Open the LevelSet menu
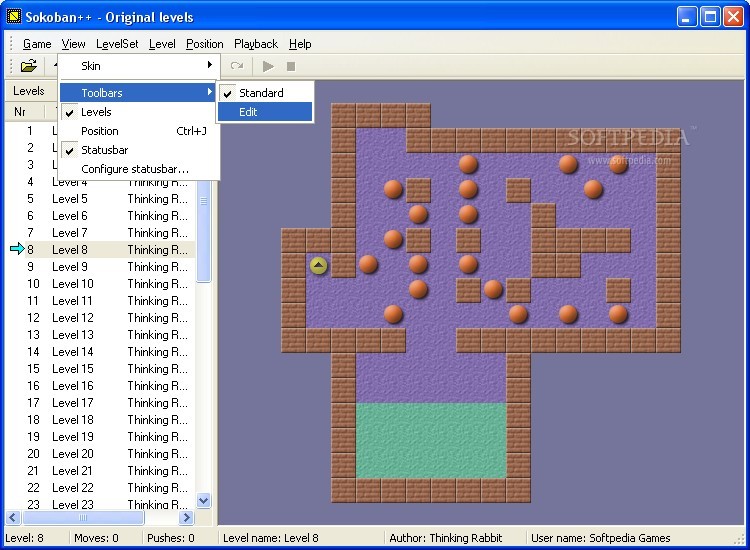750x550 pixels. coord(117,44)
